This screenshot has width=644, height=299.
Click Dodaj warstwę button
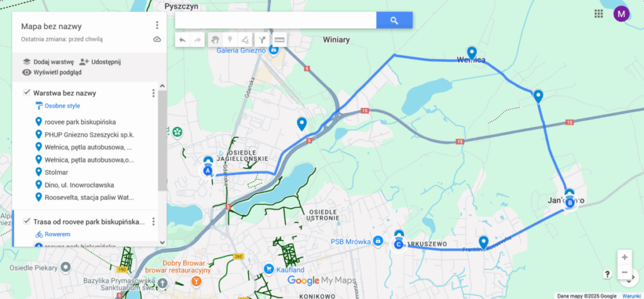[48, 62]
